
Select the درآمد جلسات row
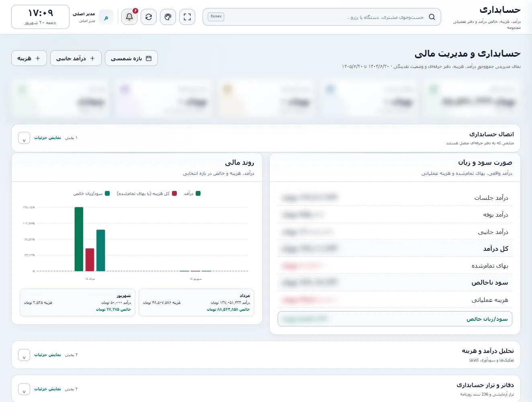tap(395, 197)
